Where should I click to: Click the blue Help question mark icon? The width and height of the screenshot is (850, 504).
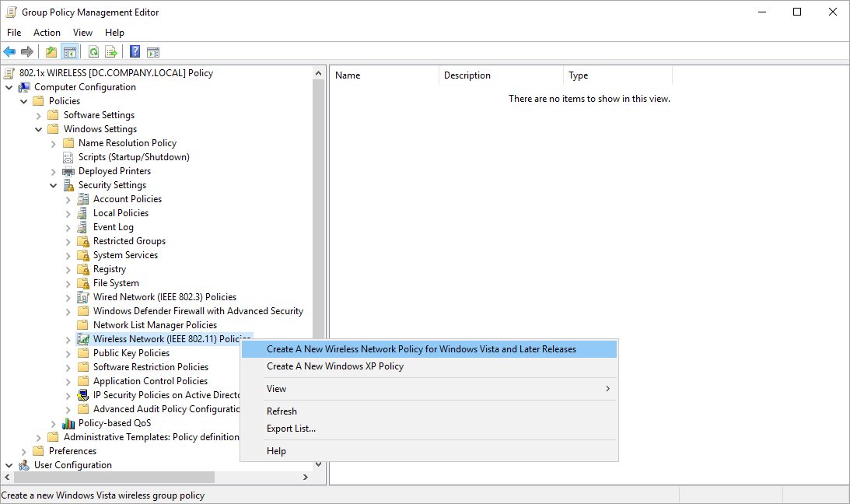click(x=135, y=52)
